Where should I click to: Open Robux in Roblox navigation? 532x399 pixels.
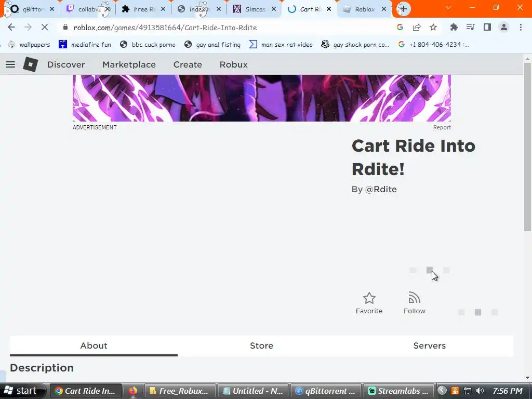pyautogui.click(x=233, y=64)
